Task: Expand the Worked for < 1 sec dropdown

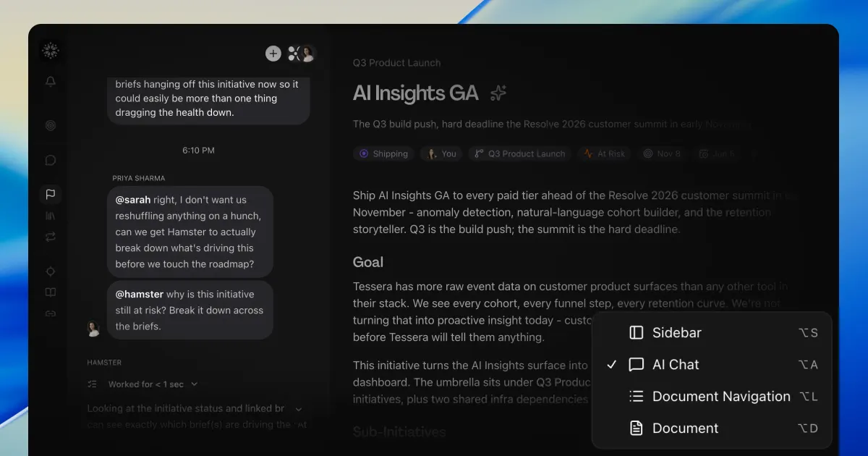Action: [x=153, y=384]
